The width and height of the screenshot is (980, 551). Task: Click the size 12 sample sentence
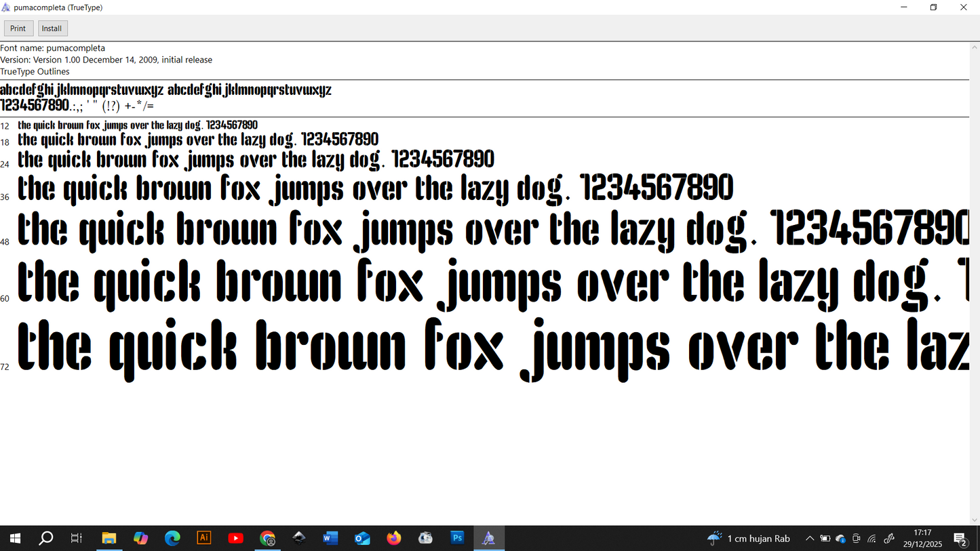pos(138,125)
